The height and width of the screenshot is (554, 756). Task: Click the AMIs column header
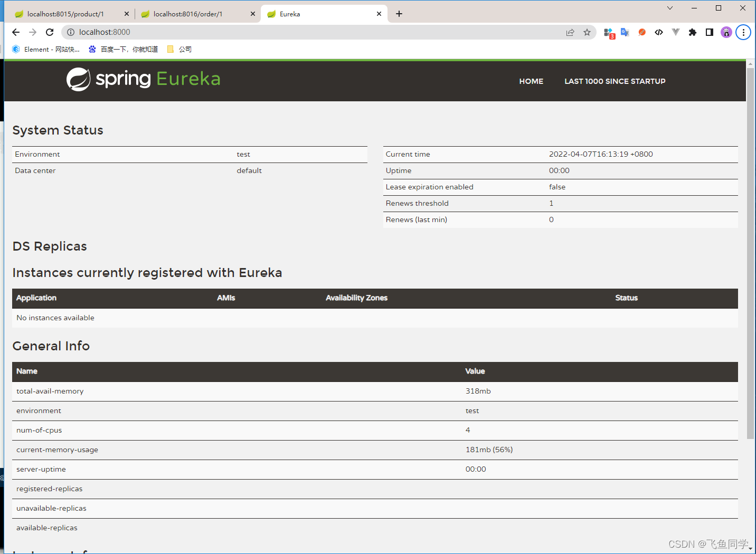[226, 298]
